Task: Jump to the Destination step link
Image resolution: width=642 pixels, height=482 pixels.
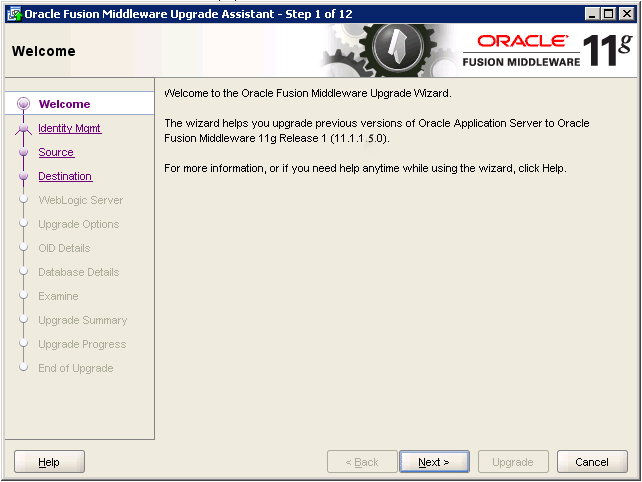Action: click(65, 176)
